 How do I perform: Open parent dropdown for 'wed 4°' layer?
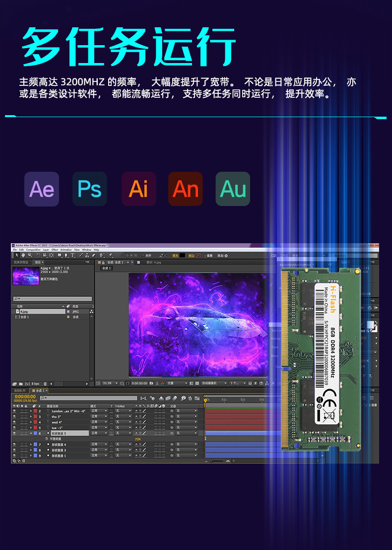pos(187,422)
